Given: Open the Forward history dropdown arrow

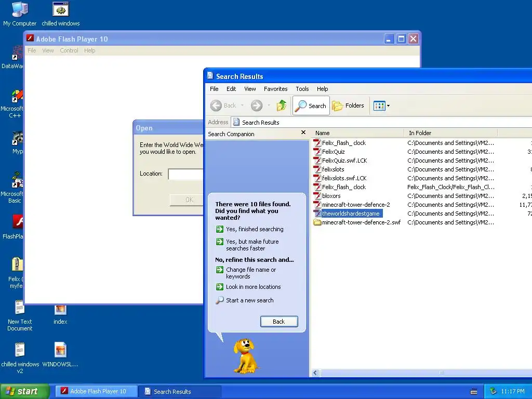Looking at the screenshot, I should [x=269, y=105].
